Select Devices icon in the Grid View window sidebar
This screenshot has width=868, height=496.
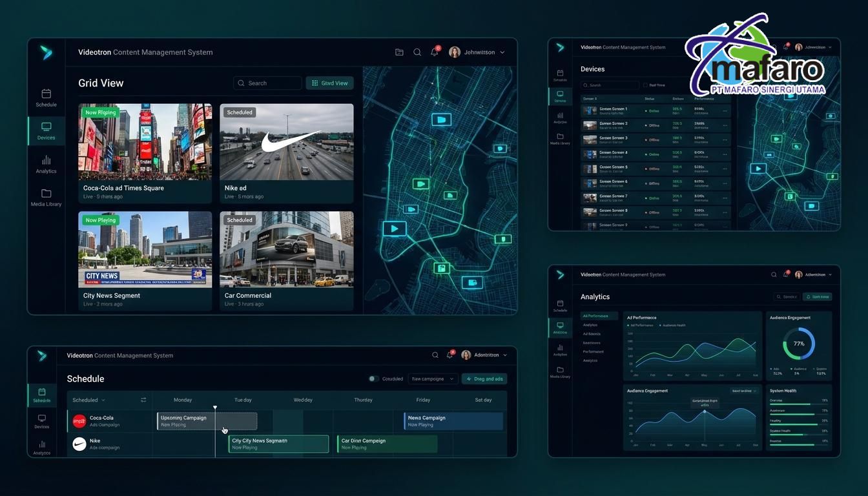(46, 127)
